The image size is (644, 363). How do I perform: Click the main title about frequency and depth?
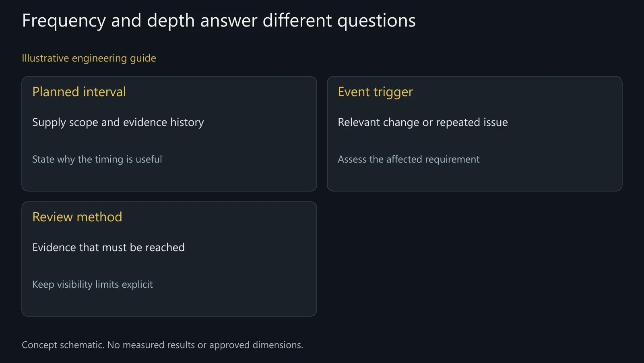[x=219, y=21]
